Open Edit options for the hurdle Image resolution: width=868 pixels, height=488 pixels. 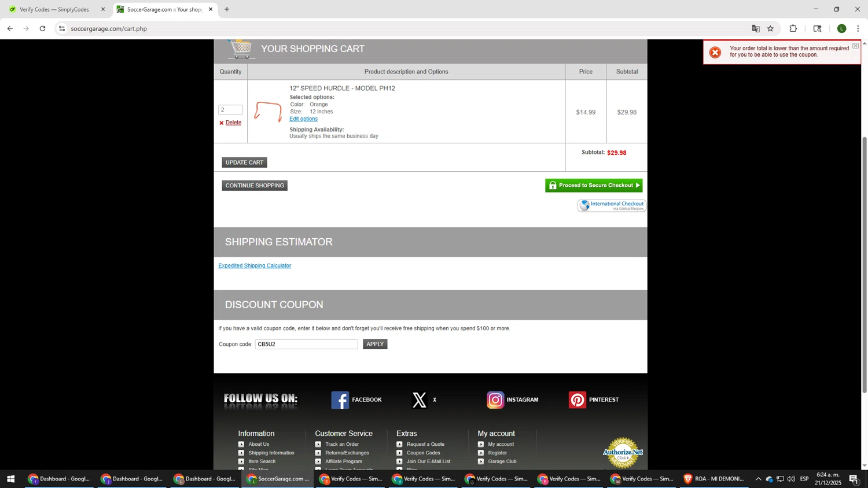303,119
